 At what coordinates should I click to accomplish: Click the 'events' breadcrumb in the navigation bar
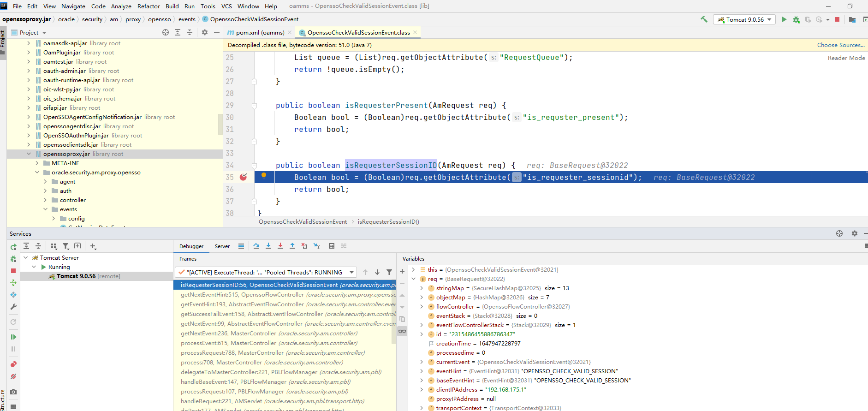pos(187,19)
